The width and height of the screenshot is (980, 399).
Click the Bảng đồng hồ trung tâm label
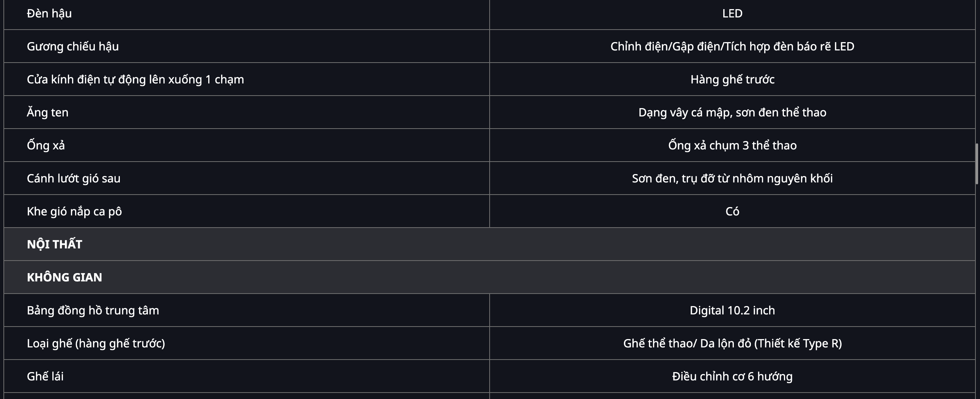click(93, 310)
